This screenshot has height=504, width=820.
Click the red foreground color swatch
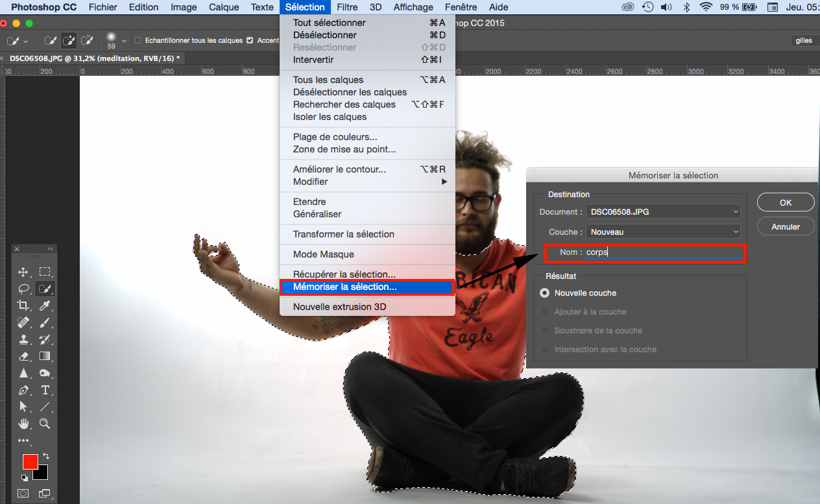coord(30,462)
